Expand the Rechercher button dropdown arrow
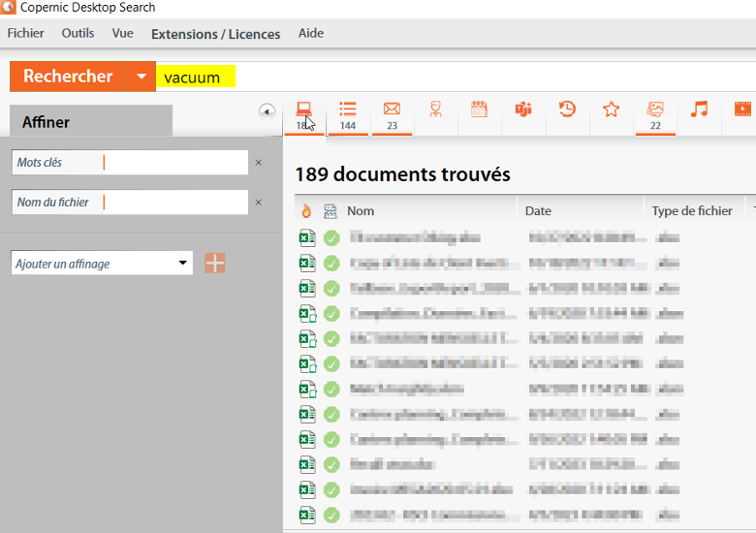 click(141, 77)
